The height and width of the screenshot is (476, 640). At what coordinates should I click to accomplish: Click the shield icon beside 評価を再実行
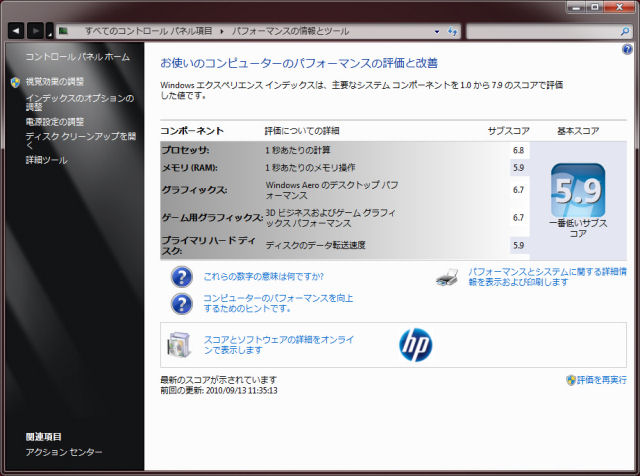[x=571, y=380]
